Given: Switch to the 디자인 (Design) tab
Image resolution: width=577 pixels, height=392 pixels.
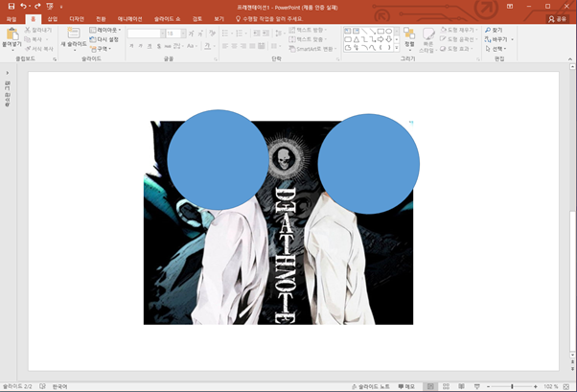Looking at the screenshot, I should [77, 19].
